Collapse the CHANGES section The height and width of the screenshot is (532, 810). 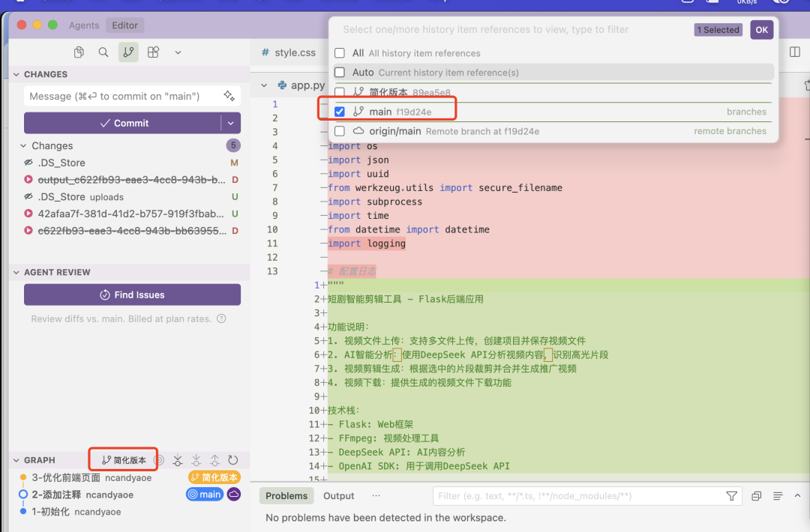coord(16,74)
